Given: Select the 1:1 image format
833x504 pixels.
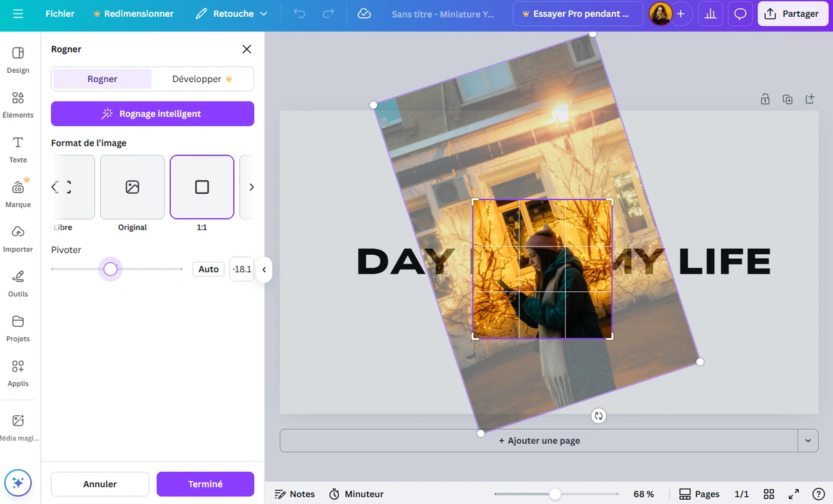Looking at the screenshot, I should tap(202, 187).
